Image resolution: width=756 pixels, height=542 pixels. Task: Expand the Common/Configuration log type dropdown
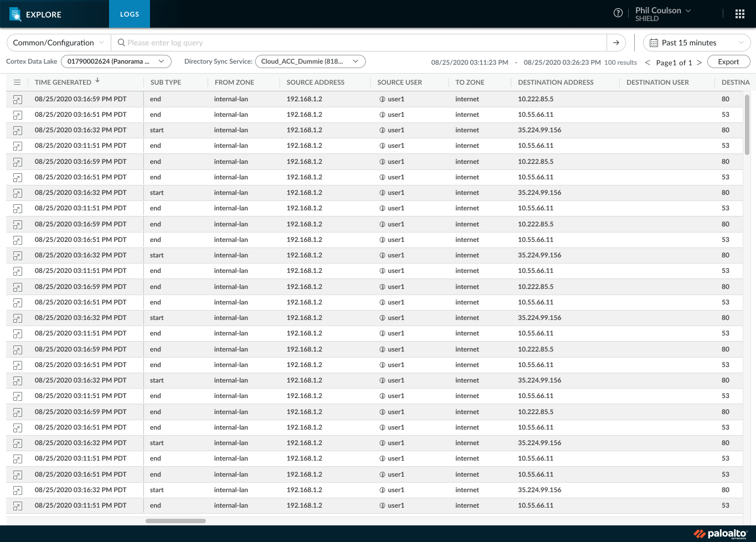click(59, 43)
